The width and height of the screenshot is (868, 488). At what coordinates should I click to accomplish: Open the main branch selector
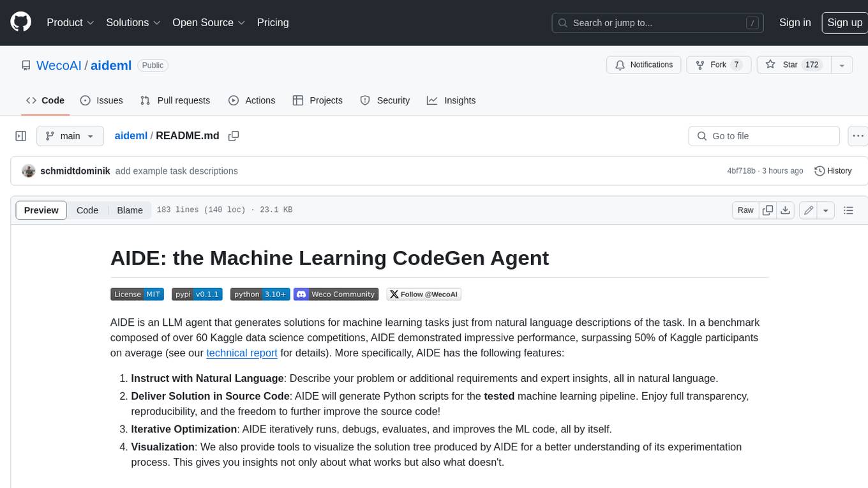[x=70, y=136]
